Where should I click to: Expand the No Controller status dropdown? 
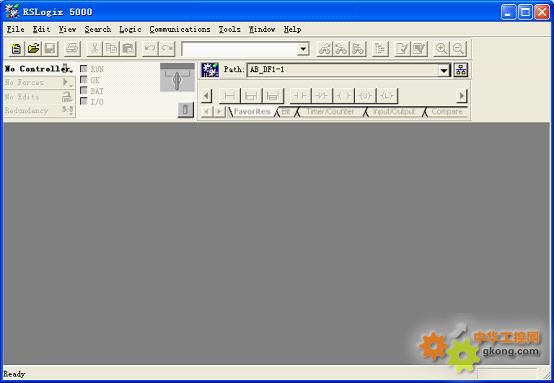[x=65, y=68]
